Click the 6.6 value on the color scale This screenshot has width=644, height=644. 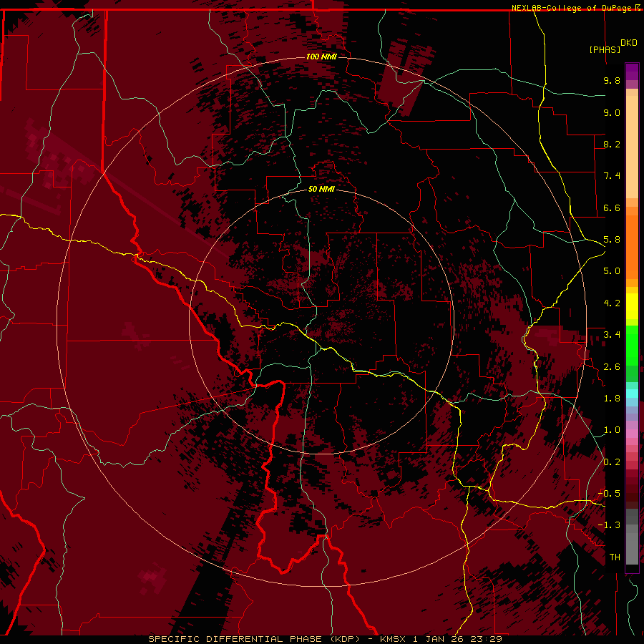(612, 208)
